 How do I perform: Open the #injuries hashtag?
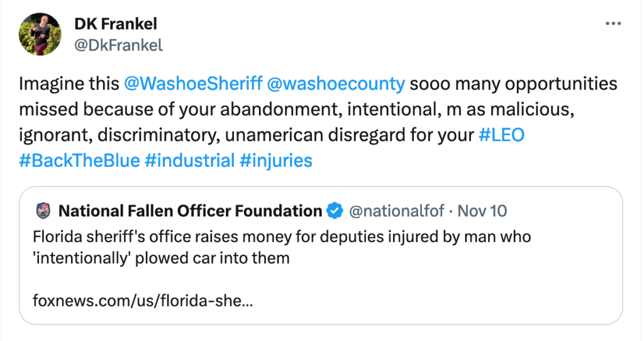(x=276, y=160)
